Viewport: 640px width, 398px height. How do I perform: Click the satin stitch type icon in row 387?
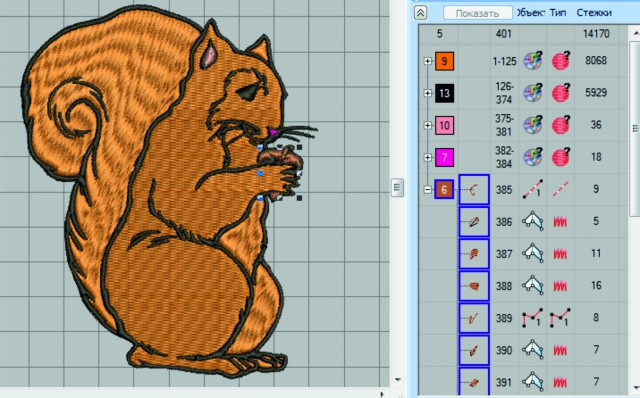(560, 254)
